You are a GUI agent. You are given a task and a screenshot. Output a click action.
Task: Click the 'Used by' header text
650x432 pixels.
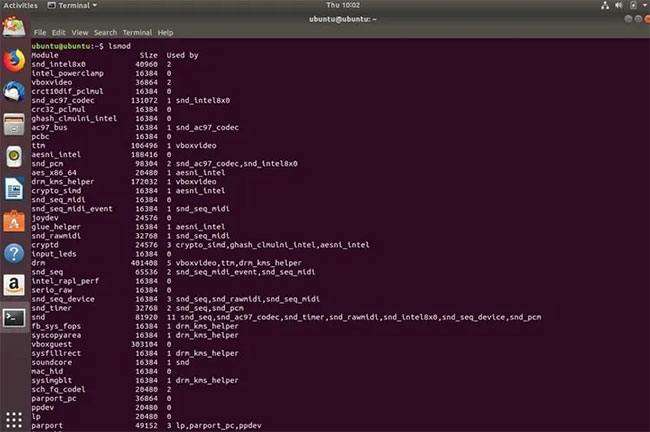182,55
